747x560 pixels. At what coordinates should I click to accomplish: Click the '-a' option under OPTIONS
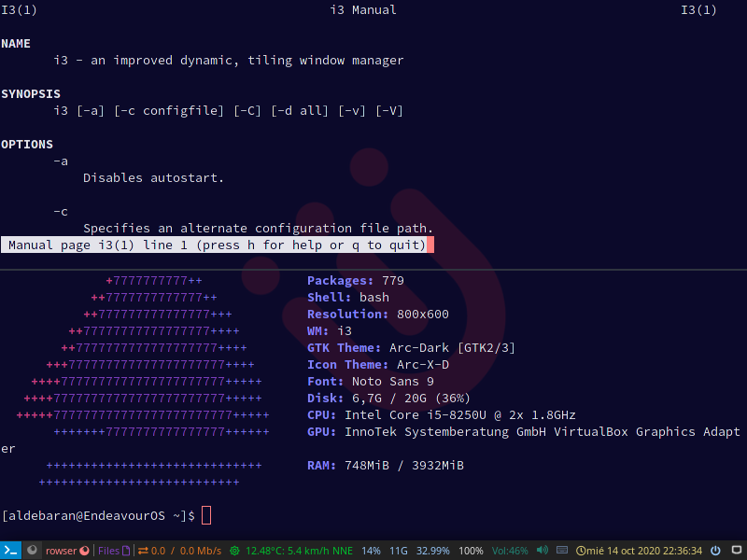(61, 161)
